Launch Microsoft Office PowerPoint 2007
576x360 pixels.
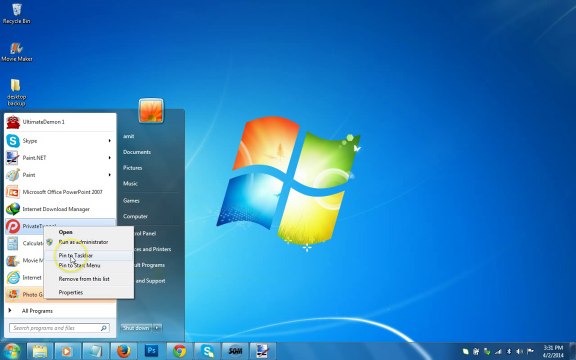(60, 192)
